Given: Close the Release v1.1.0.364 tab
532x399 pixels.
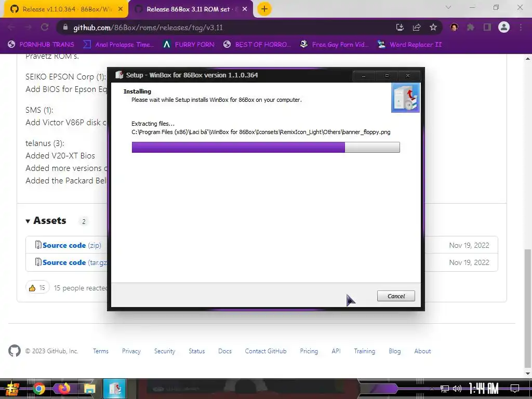Looking at the screenshot, I should tap(121, 9).
